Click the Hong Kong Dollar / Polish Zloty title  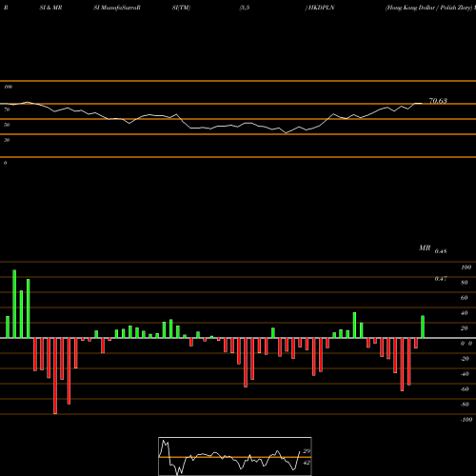coord(429,8)
